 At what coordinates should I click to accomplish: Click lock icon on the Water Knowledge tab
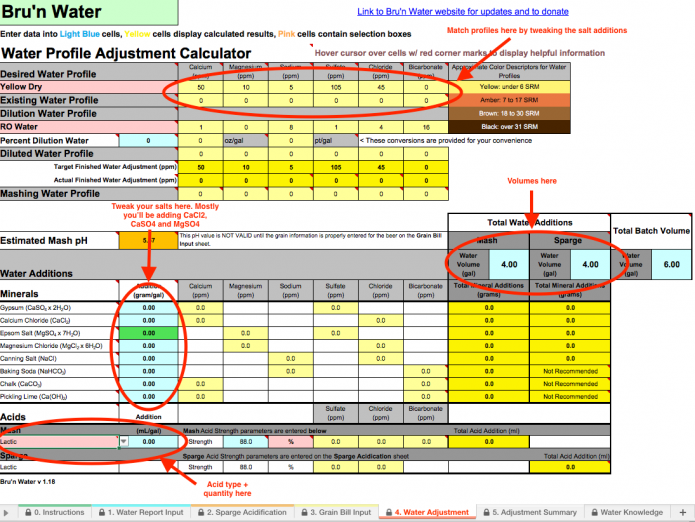(594, 512)
